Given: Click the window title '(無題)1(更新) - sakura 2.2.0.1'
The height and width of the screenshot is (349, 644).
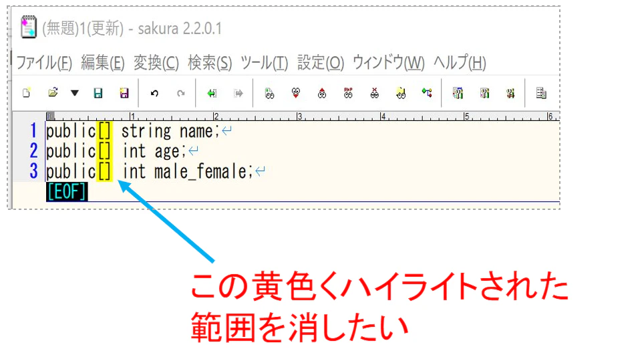Looking at the screenshot, I should pyautogui.click(x=132, y=28).
